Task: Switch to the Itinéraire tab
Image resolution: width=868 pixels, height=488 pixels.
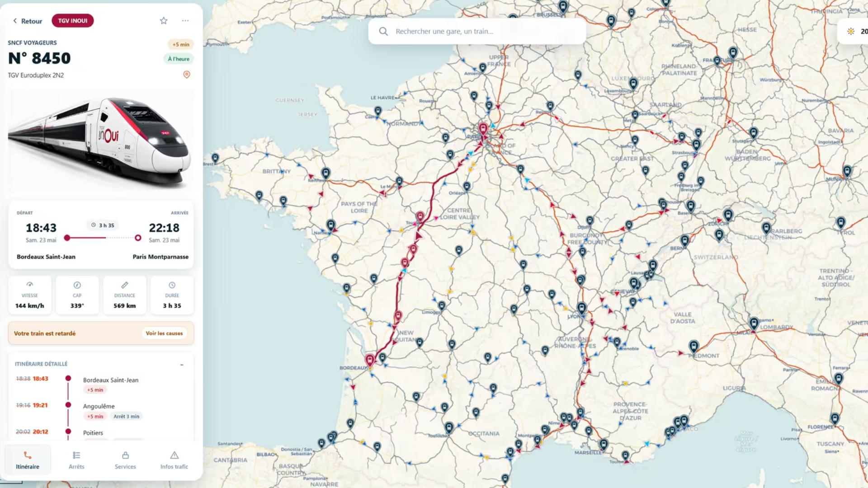Action: [28, 460]
